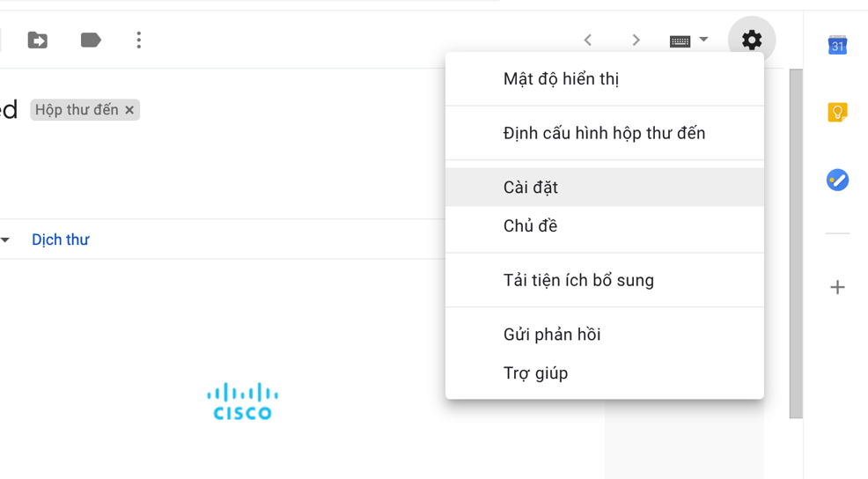Go to older message with right arrow
Image resolution: width=868 pixels, height=479 pixels.
[636, 40]
